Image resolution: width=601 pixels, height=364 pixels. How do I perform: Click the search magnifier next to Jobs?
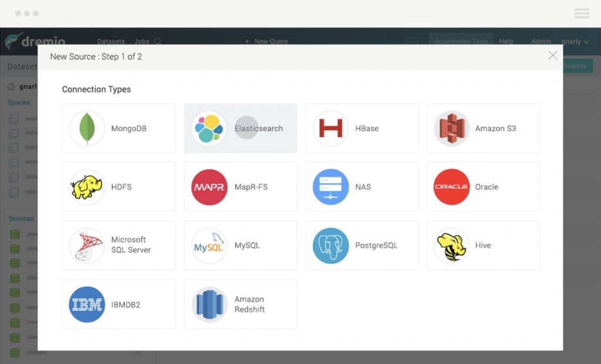pos(158,41)
